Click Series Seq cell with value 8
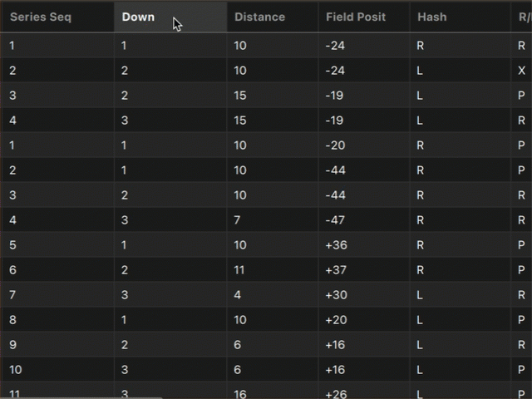Image resolution: width=532 pixels, height=399 pixels. pyautogui.click(x=12, y=320)
